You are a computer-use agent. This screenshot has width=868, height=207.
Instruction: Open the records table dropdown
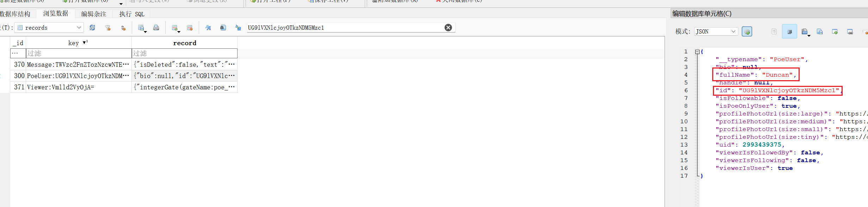pos(49,28)
